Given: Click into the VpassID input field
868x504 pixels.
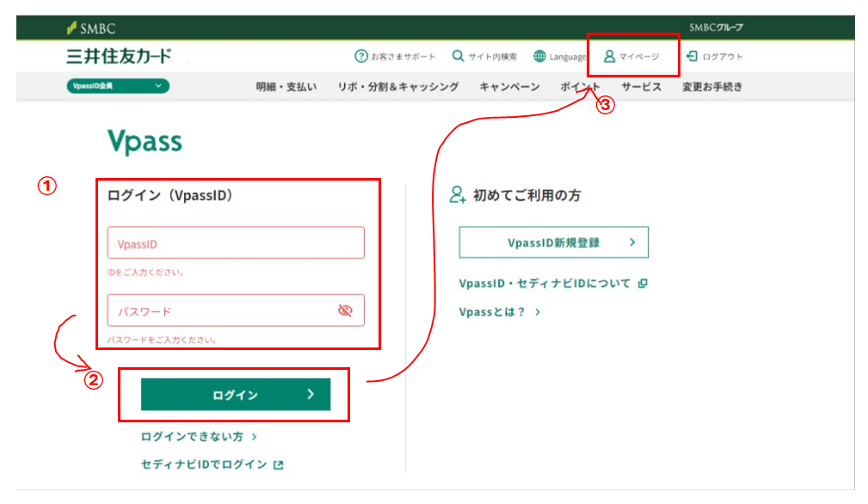Looking at the screenshot, I should [x=236, y=243].
